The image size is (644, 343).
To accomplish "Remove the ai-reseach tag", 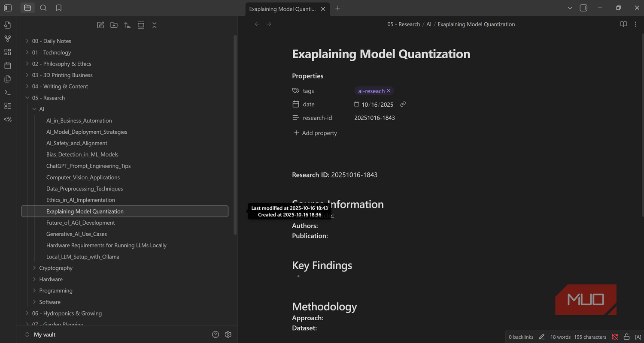I will [389, 91].
